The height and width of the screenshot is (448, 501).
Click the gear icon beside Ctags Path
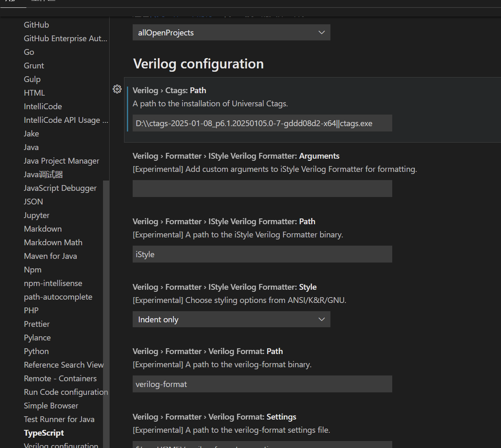tap(117, 89)
